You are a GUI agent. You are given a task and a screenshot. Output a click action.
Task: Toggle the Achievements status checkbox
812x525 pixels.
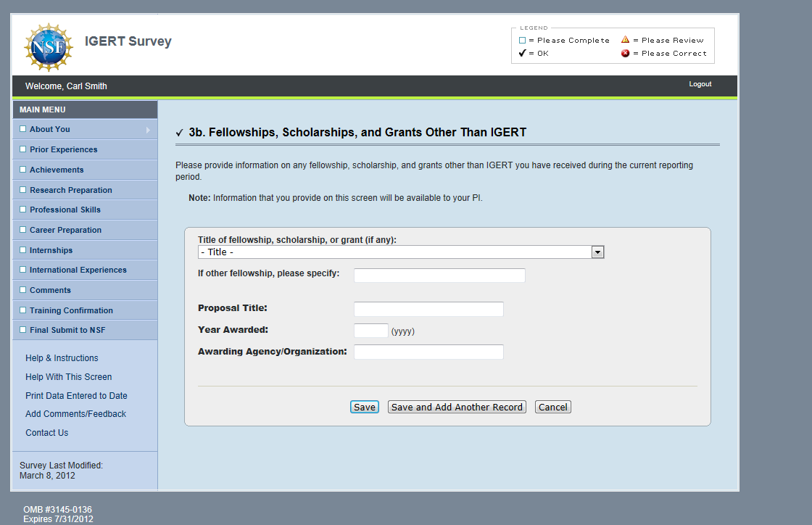[22, 170]
